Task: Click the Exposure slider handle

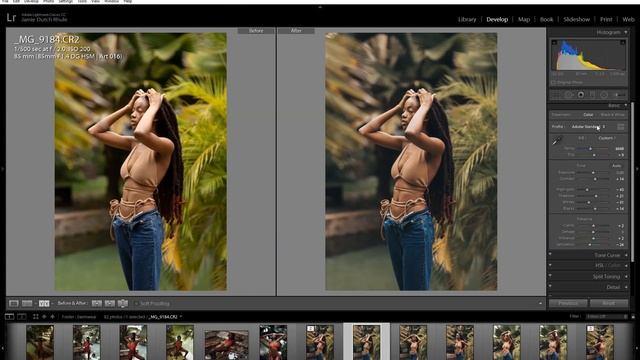Action: (593, 173)
